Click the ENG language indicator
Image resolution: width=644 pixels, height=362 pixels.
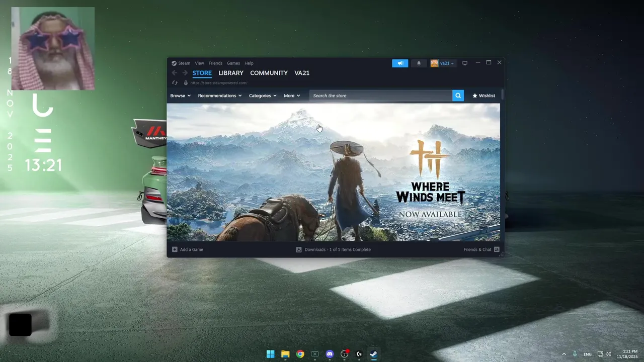tap(588, 354)
